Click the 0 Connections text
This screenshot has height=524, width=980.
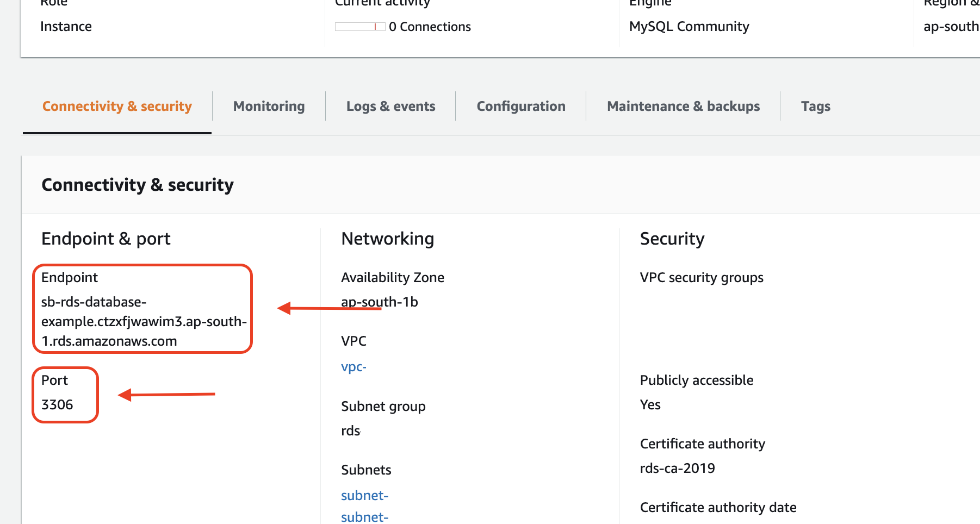coord(430,27)
